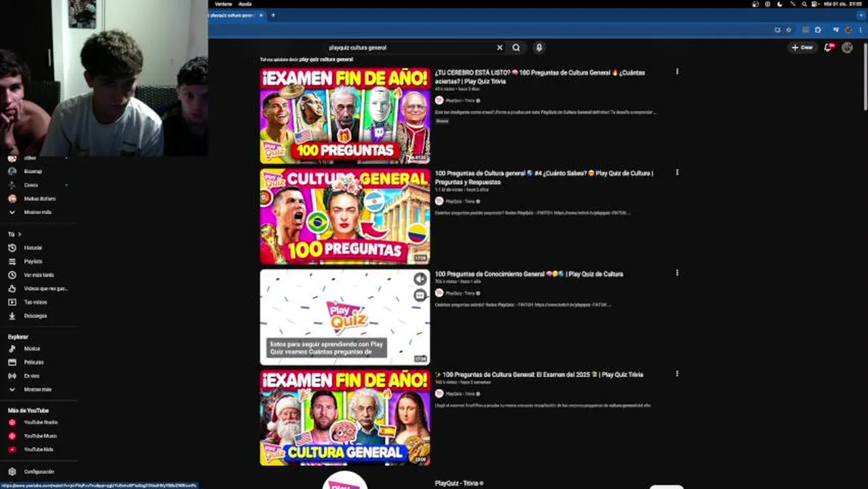Open title El Examen del 2025
Image resolution: width=868 pixels, height=489 pixels.
pos(539,374)
